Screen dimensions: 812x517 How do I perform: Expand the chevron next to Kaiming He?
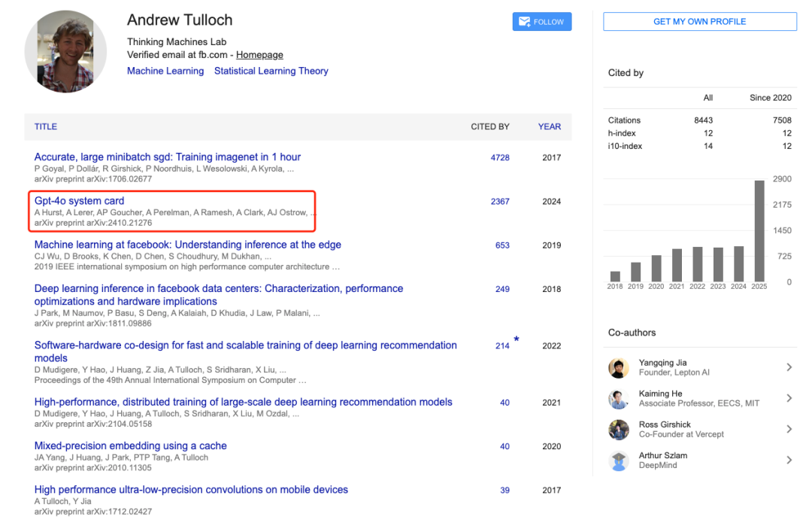click(x=789, y=398)
